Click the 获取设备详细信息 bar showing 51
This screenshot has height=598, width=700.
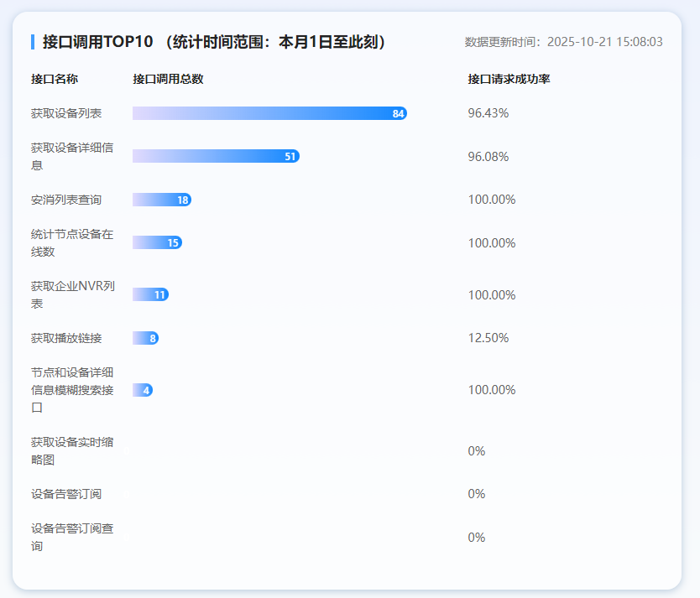coord(216,156)
